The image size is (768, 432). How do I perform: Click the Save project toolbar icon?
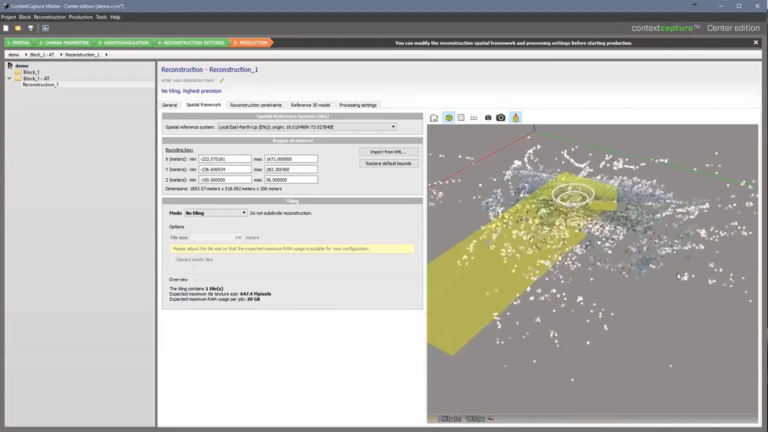pos(30,28)
